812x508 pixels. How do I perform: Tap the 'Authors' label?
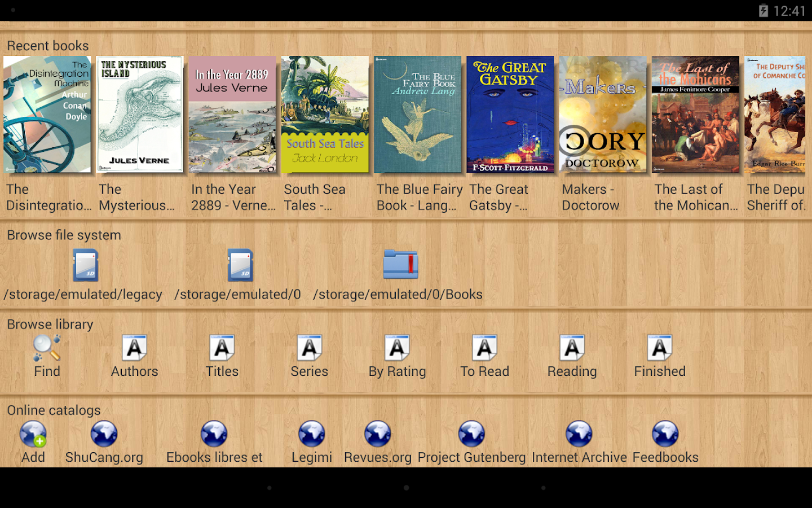point(134,371)
